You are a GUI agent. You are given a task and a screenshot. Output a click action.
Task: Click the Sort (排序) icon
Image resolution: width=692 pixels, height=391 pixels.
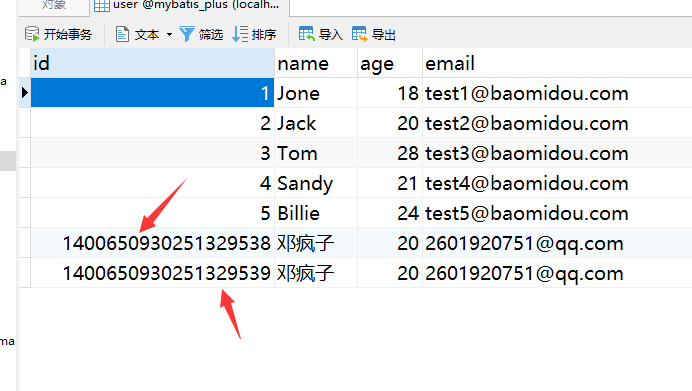(x=241, y=34)
